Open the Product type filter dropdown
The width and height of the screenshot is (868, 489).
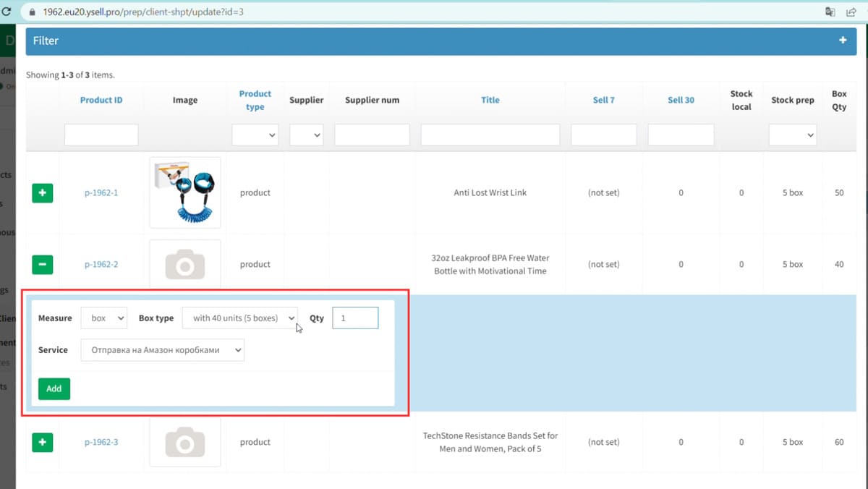tap(255, 135)
